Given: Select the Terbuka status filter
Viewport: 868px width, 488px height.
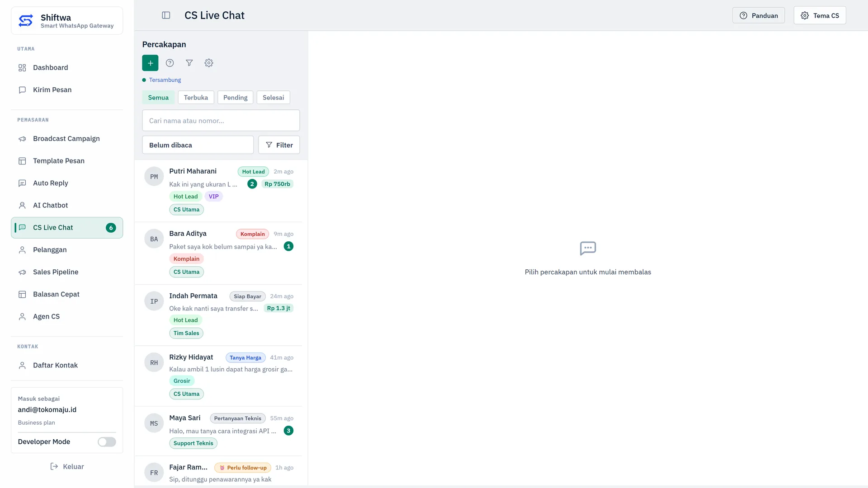Looking at the screenshot, I should 196,98.
